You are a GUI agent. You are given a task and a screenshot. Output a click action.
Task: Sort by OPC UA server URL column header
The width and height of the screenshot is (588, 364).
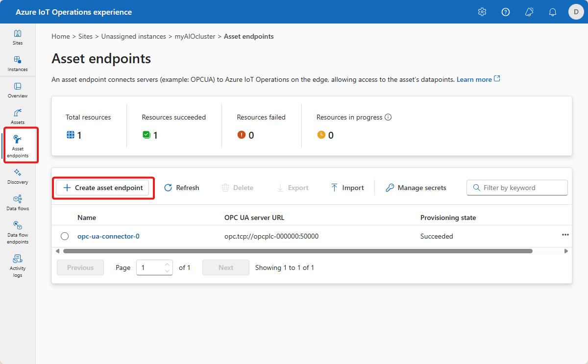click(255, 218)
